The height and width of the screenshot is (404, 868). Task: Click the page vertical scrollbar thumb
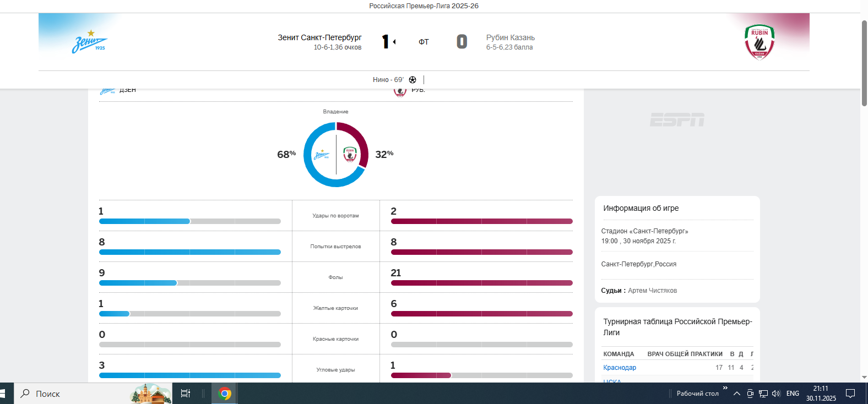(x=864, y=63)
